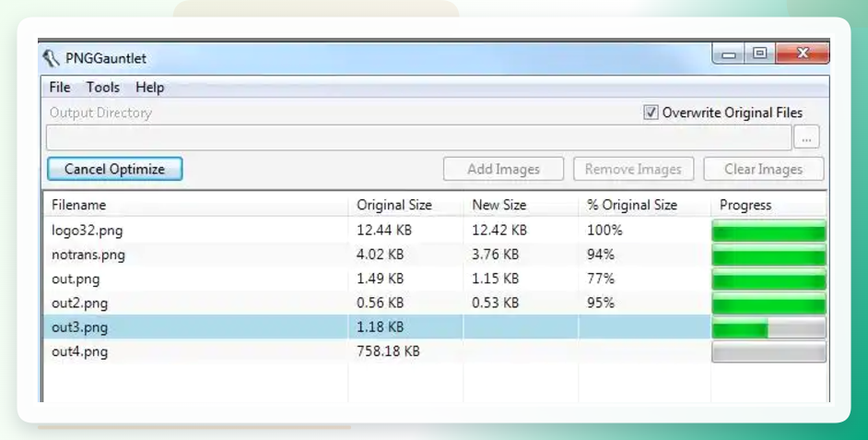Click the 94% original size value
This screenshot has height=440, width=868.
(601, 255)
